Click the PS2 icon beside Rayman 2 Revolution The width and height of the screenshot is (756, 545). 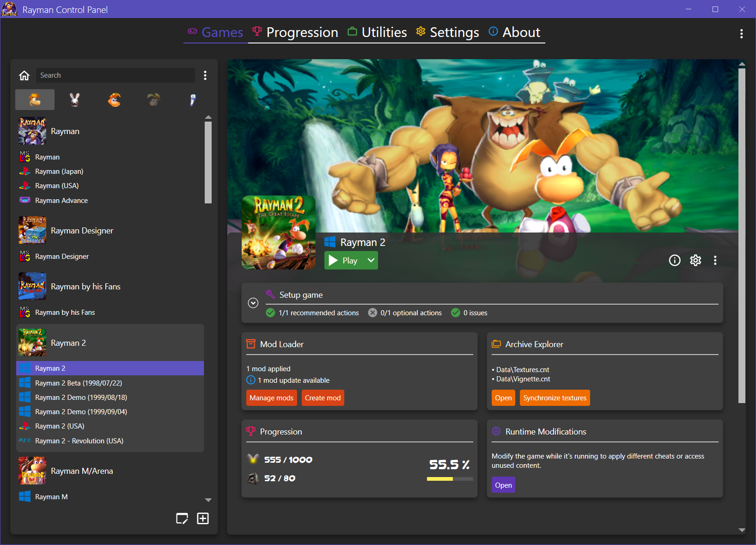pyautogui.click(x=25, y=441)
